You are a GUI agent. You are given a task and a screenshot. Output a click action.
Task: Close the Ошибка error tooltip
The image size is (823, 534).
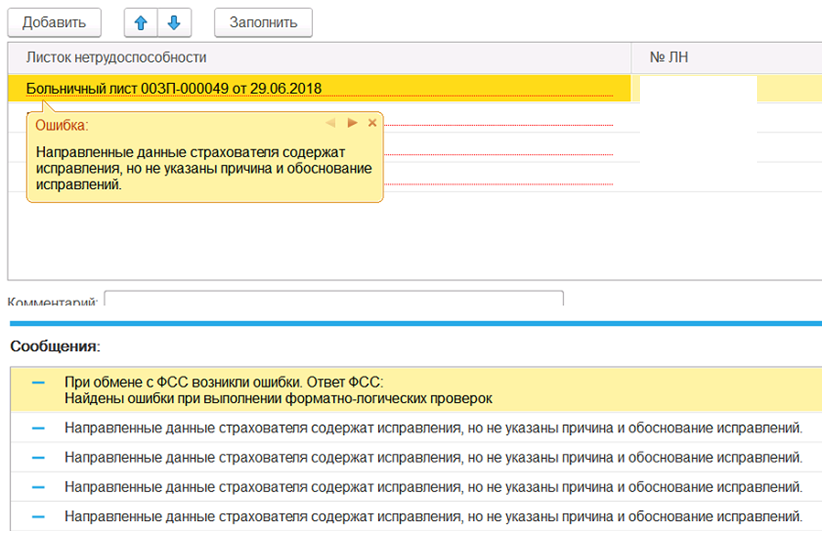click(372, 123)
